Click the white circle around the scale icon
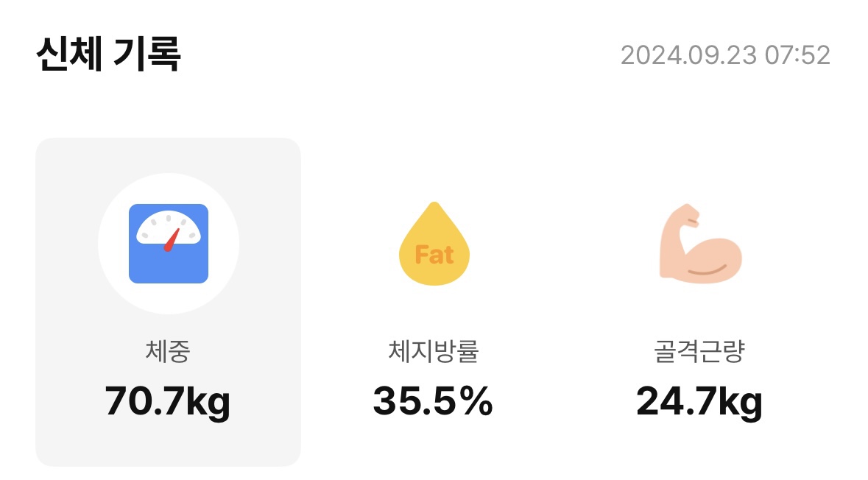 (169, 244)
